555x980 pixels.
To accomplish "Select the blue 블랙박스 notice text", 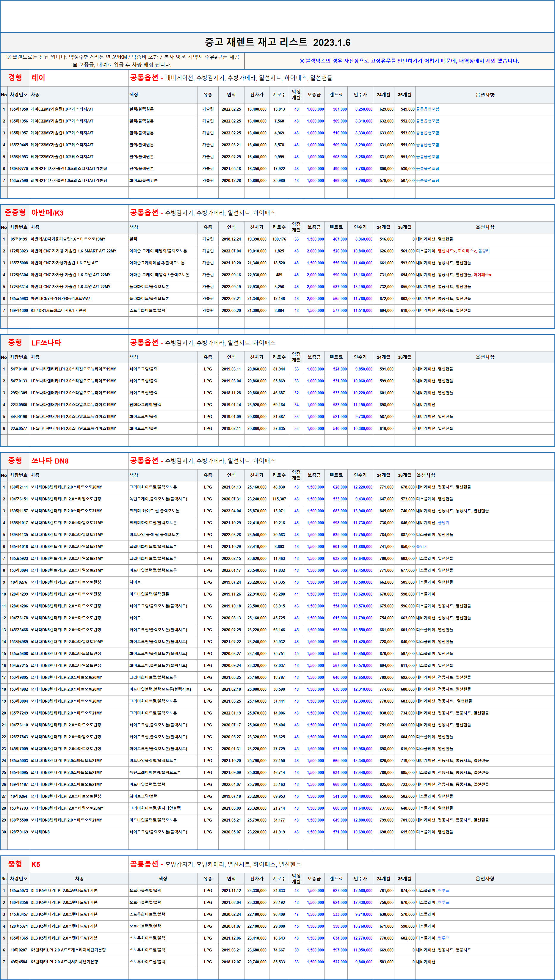I will point(409,61).
